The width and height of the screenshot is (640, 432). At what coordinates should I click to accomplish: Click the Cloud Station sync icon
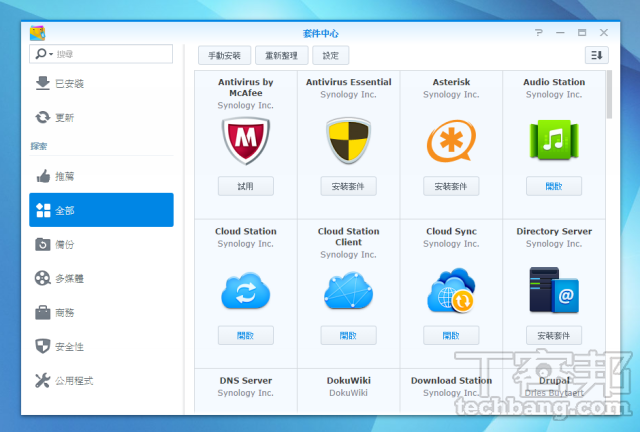coord(245,291)
